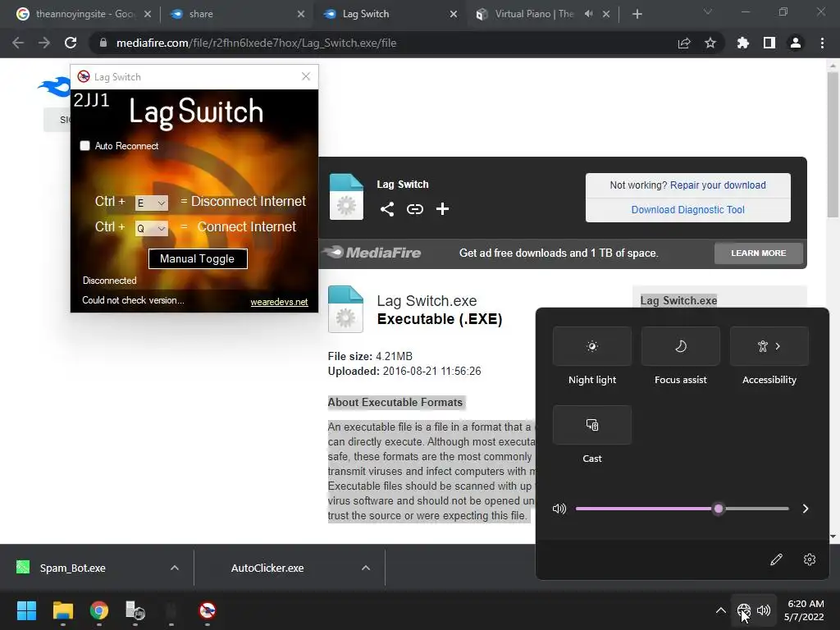Click the About Executable Formats heading

395,402
